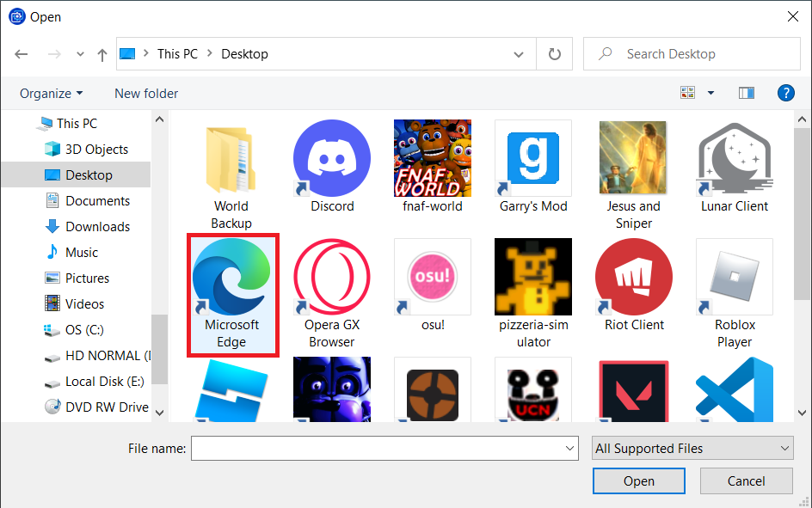Expand the address bar history dropdown

pos(519,54)
